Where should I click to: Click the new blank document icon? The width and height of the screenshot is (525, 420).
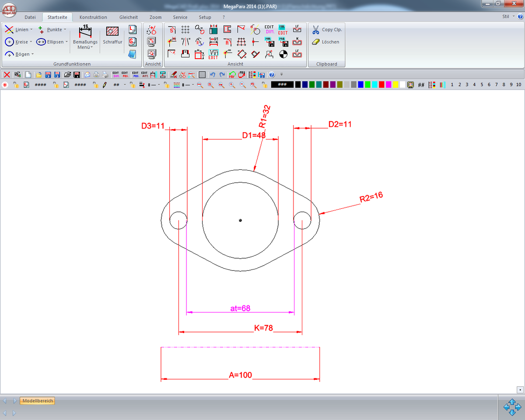pyautogui.click(x=28, y=74)
